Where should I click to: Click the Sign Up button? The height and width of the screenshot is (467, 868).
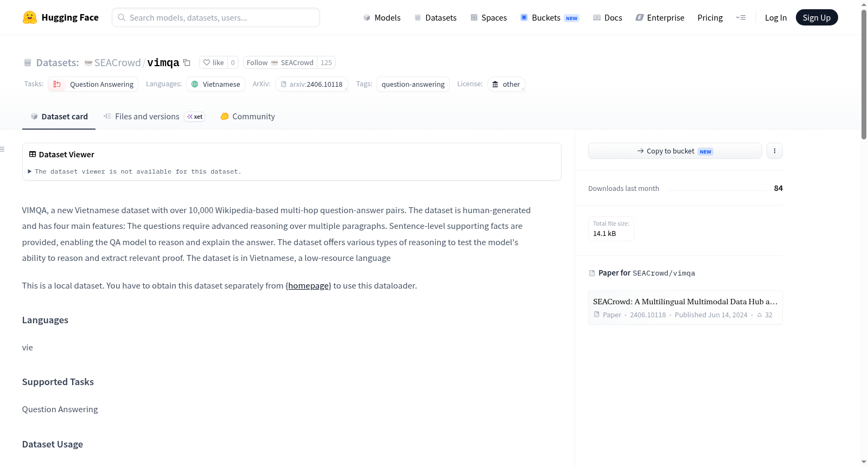pos(816,17)
